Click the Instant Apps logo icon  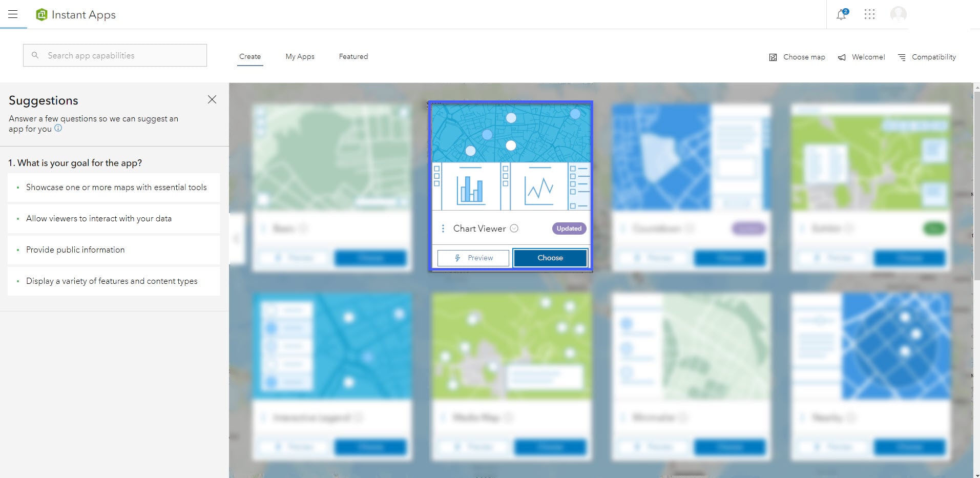[41, 15]
